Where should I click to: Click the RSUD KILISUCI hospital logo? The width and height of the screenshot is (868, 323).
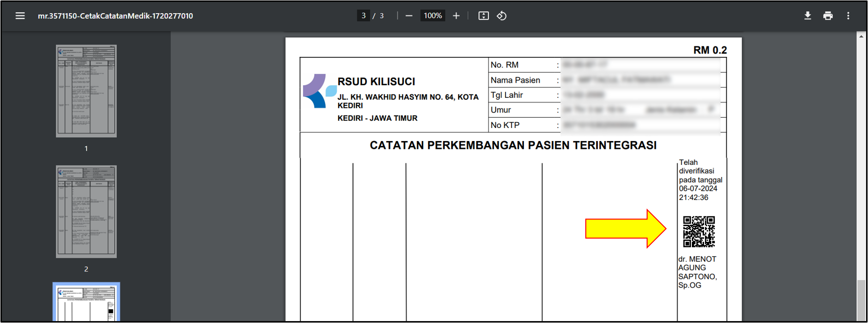coord(319,91)
